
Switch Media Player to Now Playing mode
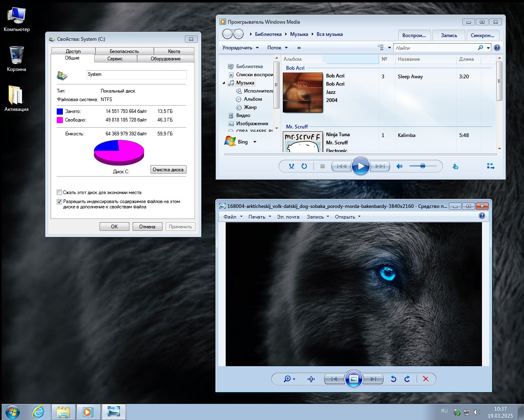click(x=491, y=166)
